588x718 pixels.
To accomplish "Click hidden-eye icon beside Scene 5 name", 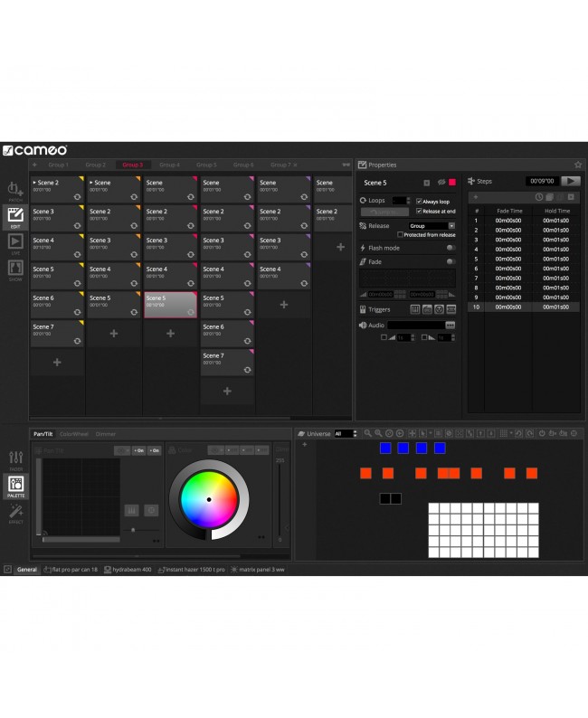I will point(441,183).
